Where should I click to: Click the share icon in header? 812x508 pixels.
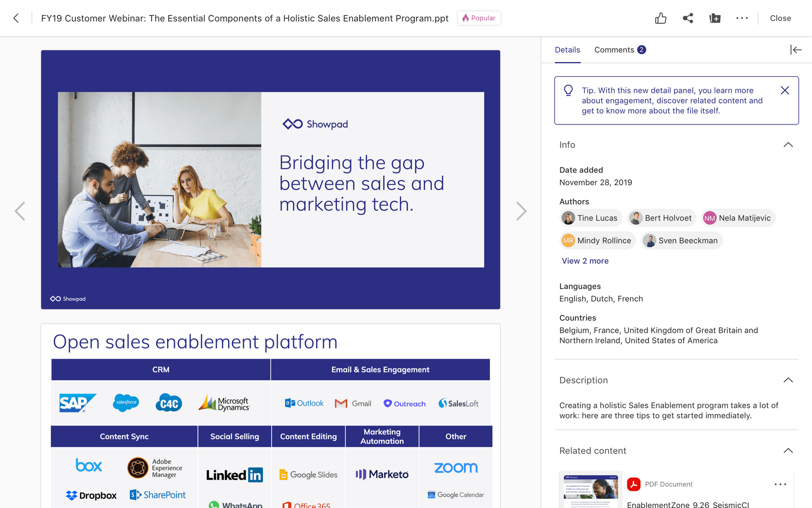688,18
